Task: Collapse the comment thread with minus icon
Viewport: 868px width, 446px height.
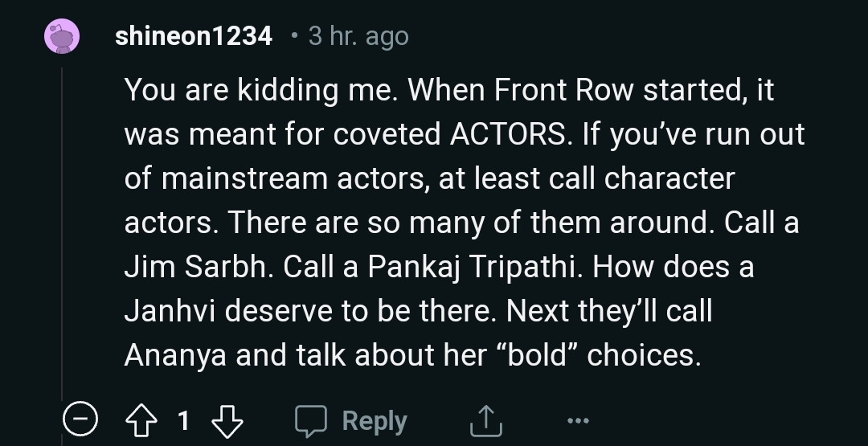Action: coord(81,420)
